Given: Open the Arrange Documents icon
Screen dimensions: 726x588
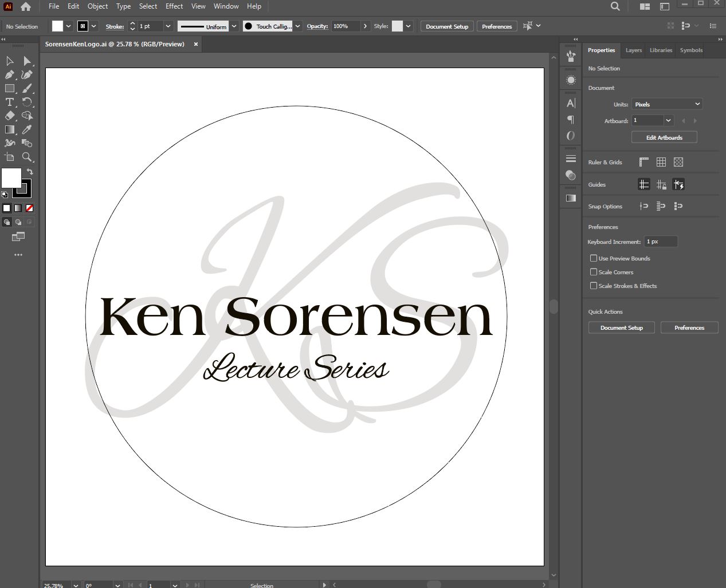Looking at the screenshot, I should (x=645, y=6).
